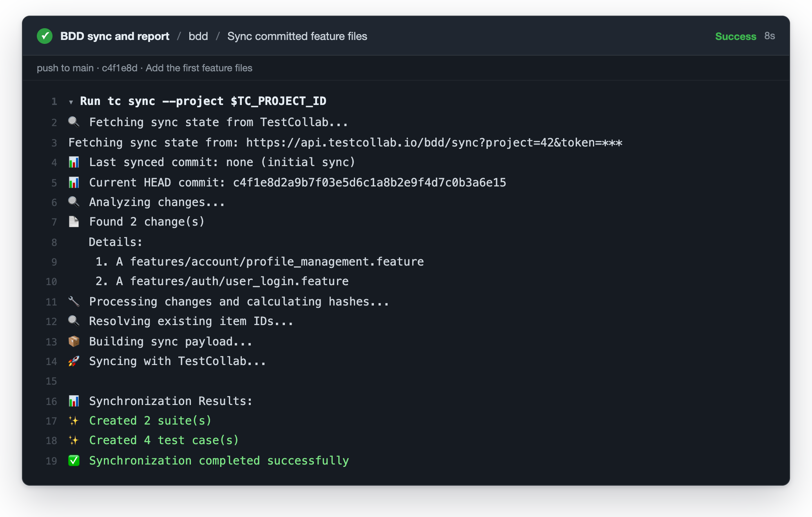The image size is (812, 517).
Task: Click the 'Synchronization Results:' line
Action: 171,401
